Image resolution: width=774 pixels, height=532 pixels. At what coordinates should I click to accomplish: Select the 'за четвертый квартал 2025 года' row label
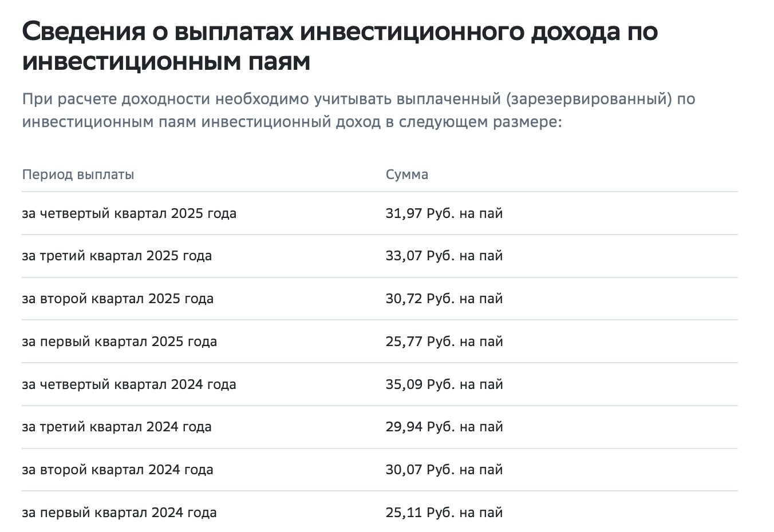point(129,213)
